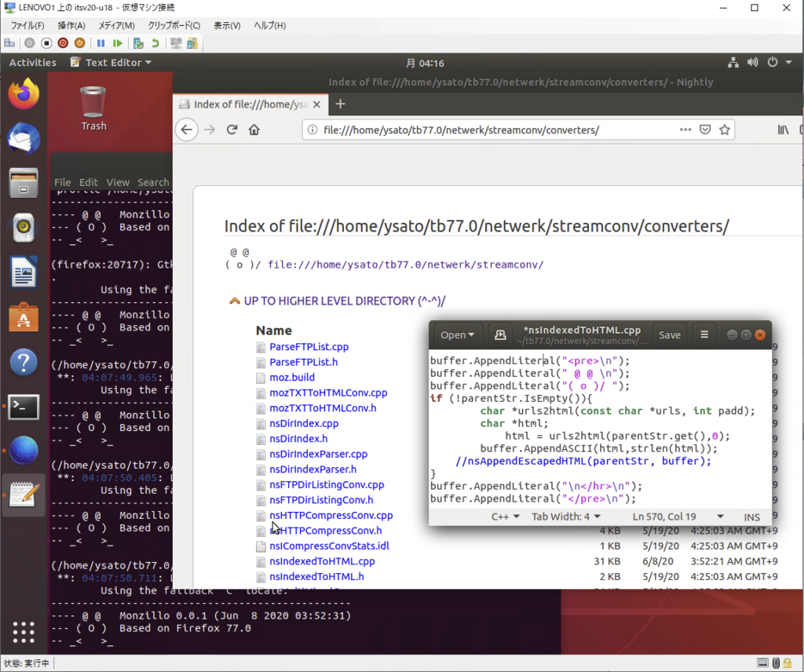Open Terminal from the Ubuntu dock
The width and height of the screenshot is (804, 672).
pos(24,406)
